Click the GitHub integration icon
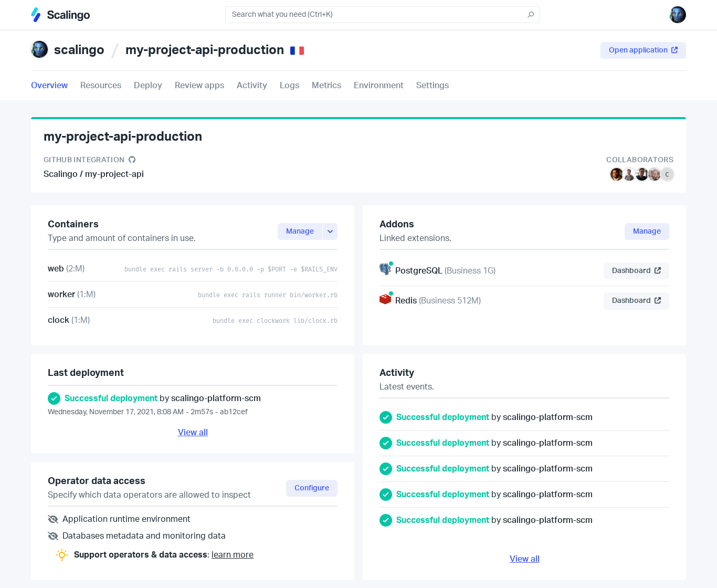The image size is (717, 588). point(132,160)
